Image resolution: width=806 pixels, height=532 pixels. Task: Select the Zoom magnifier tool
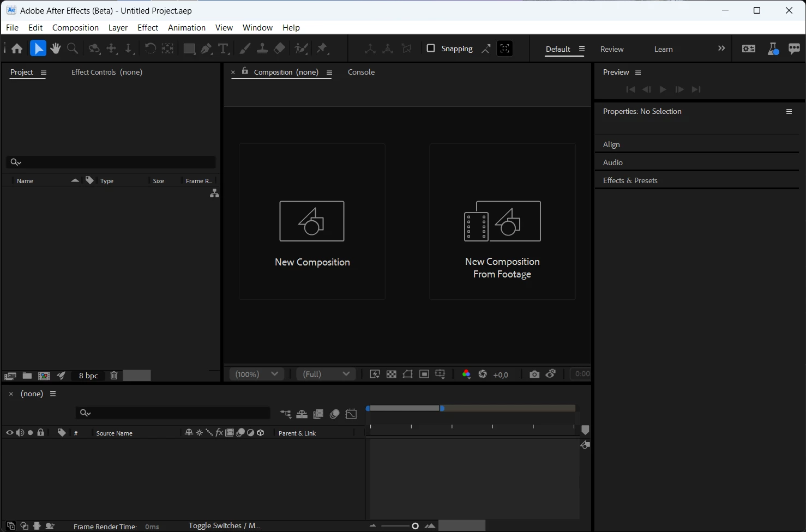(72, 49)
